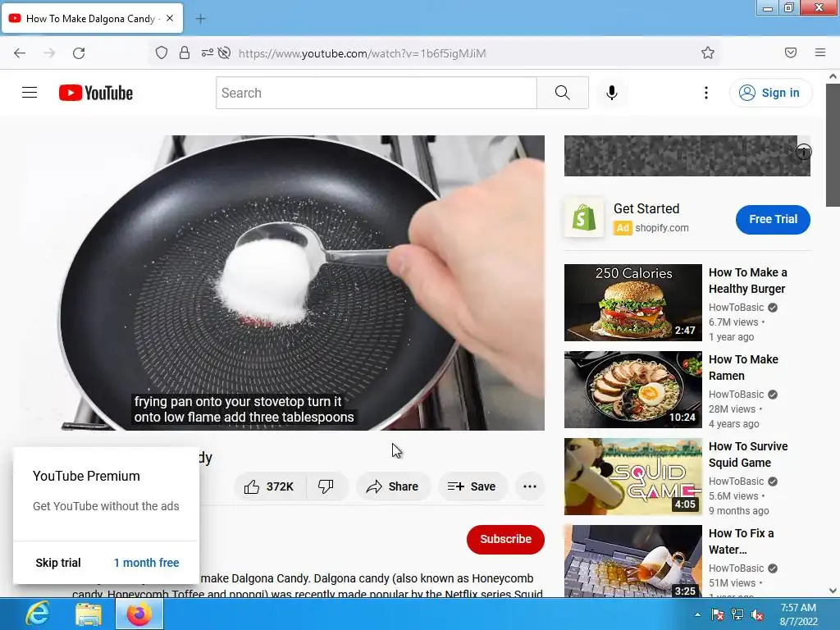The image size is (840, 630).
Task: Close the How To Make Dalgona Candy tab
Action: (x=170, y=18)
